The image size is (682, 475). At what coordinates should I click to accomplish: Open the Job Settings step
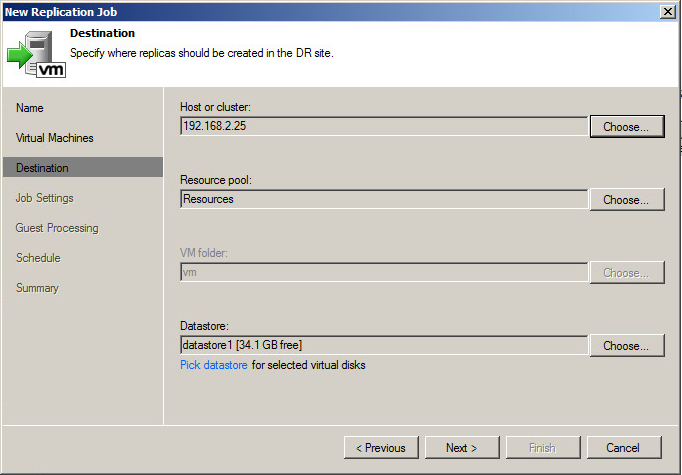(x=44, y=198)
